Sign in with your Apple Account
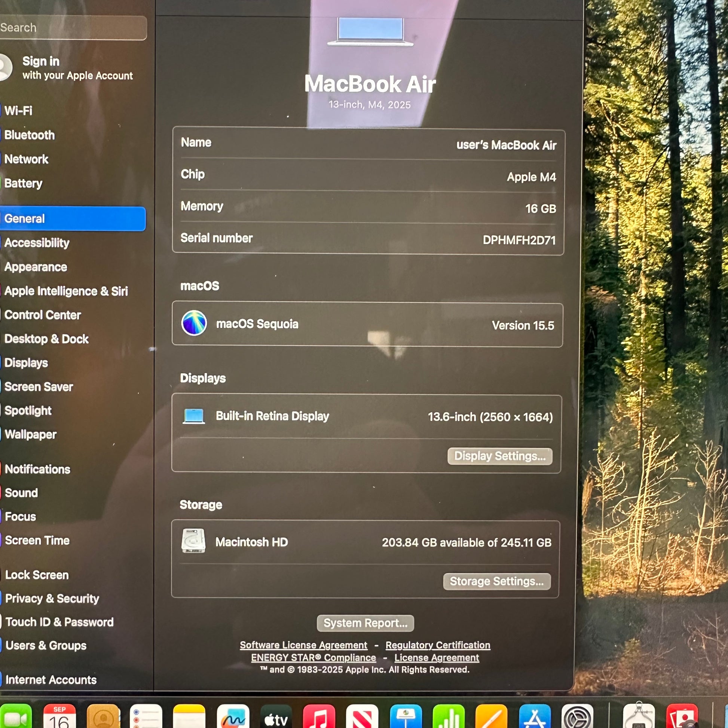 [x=77, y=68]
